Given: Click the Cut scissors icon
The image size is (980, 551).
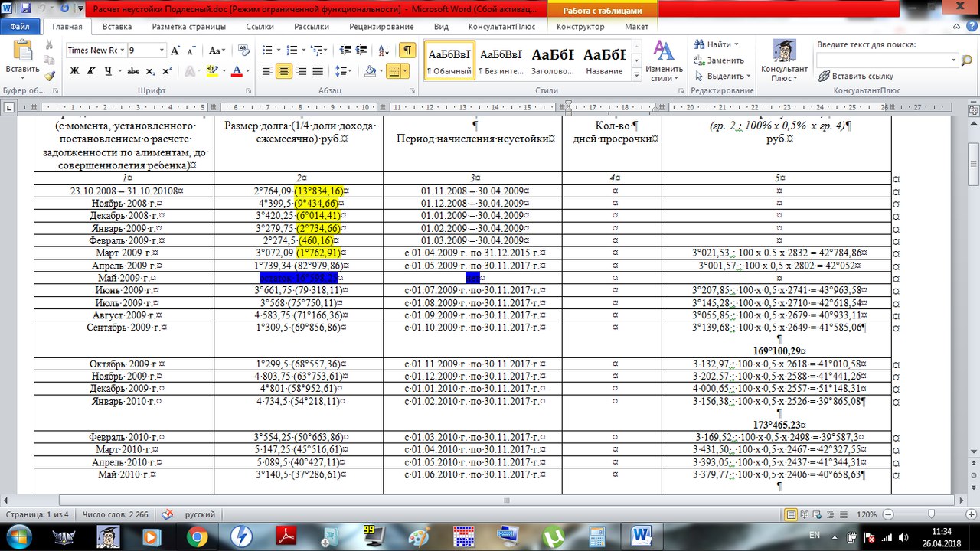Looking at the screenshot, I should pos(50,45).
